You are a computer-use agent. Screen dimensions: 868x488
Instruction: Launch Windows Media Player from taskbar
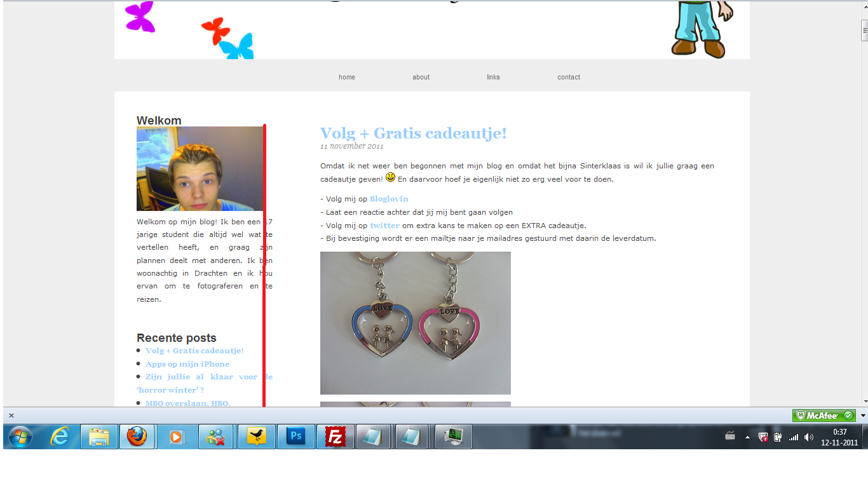click(177, 437)
